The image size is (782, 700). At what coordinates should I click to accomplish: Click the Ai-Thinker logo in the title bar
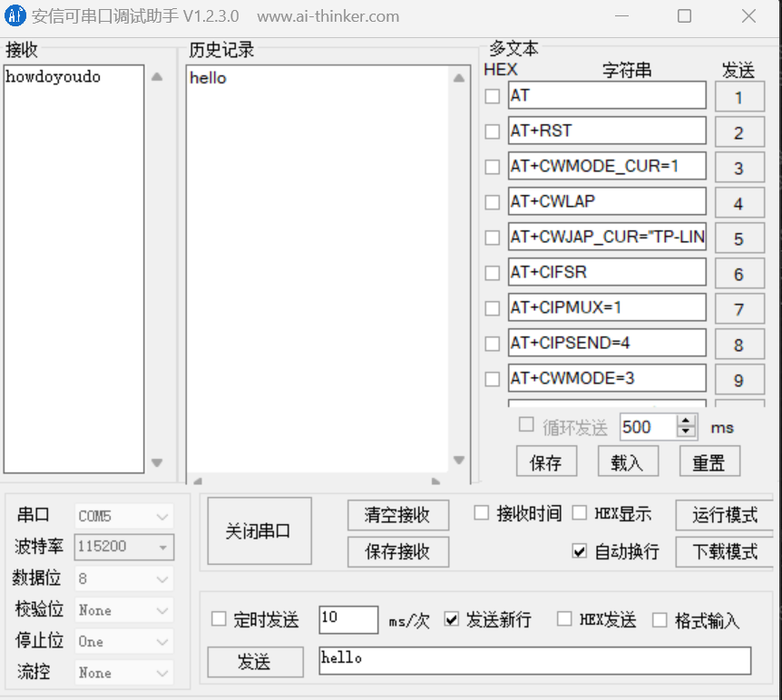tap(15, 15)
